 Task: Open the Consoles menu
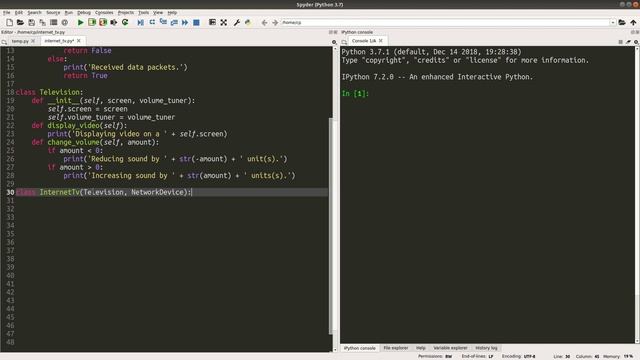pos(104,13)
